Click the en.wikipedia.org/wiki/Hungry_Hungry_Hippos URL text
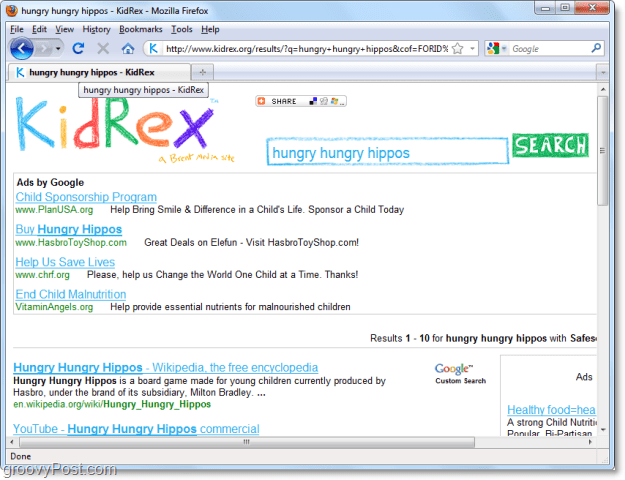 (x=112, y=404)
